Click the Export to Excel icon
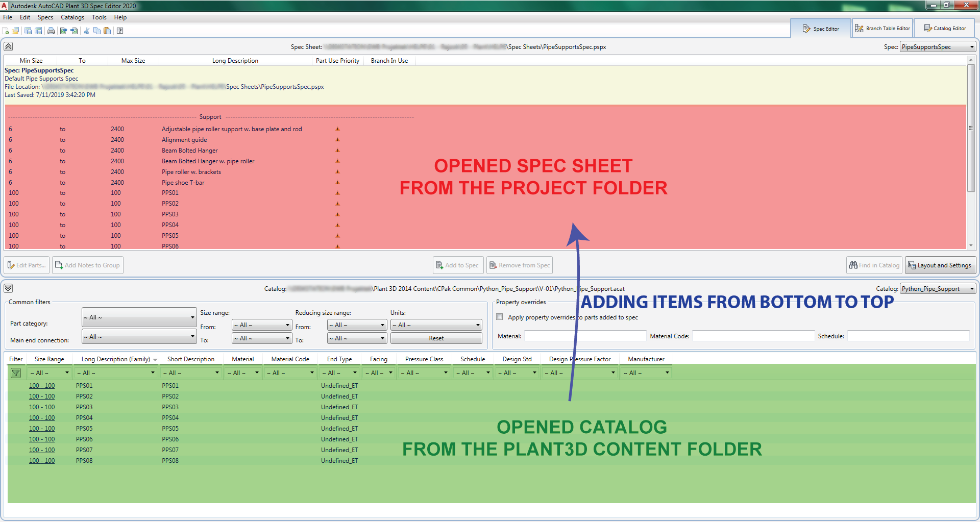 click(63, 31)
